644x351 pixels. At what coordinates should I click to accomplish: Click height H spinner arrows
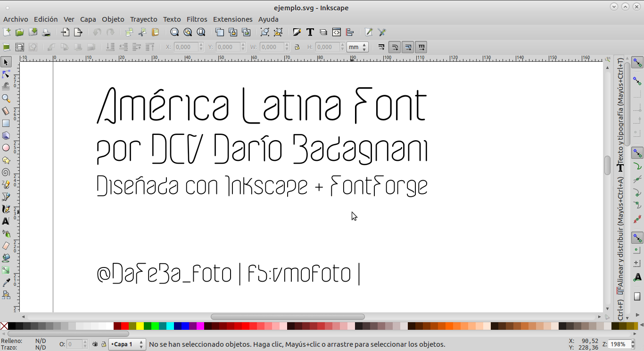click(342, 47)
